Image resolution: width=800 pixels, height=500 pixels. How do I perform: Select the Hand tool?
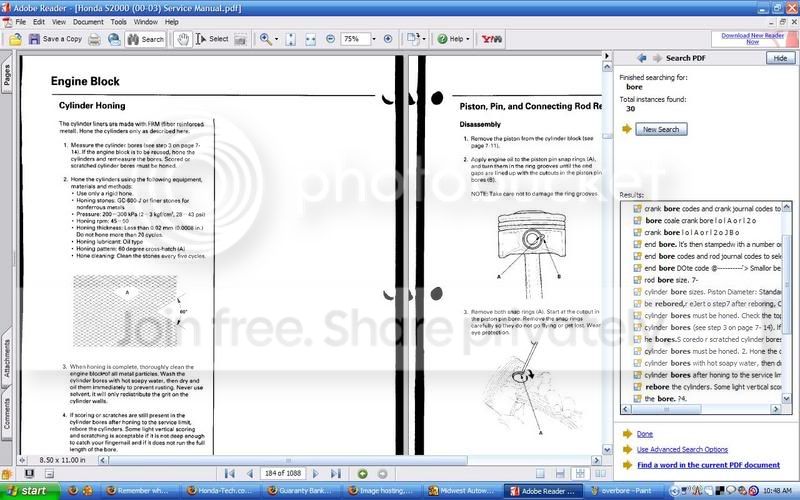(182, 39)
